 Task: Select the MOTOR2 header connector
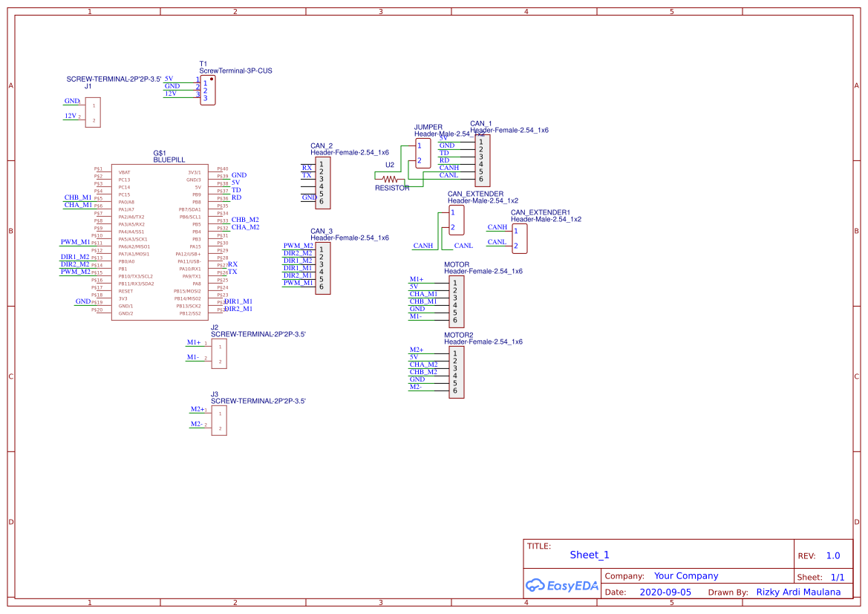tap(456, 371)
